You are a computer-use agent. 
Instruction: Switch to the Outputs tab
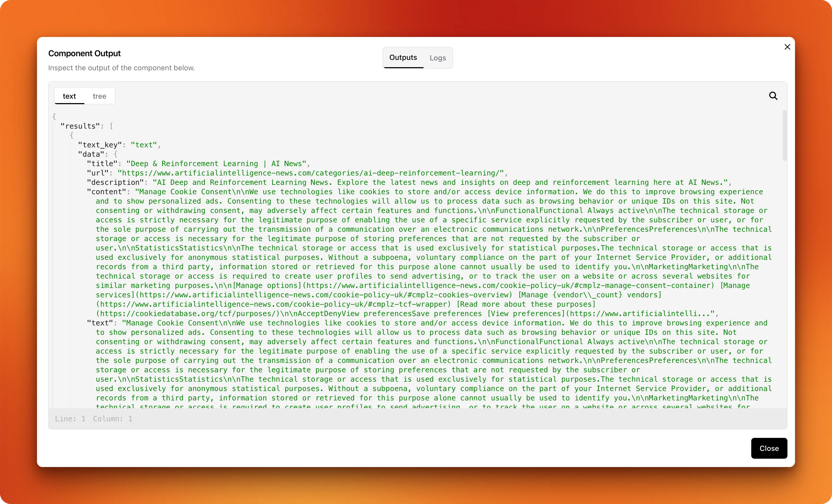tap(403, 58)
